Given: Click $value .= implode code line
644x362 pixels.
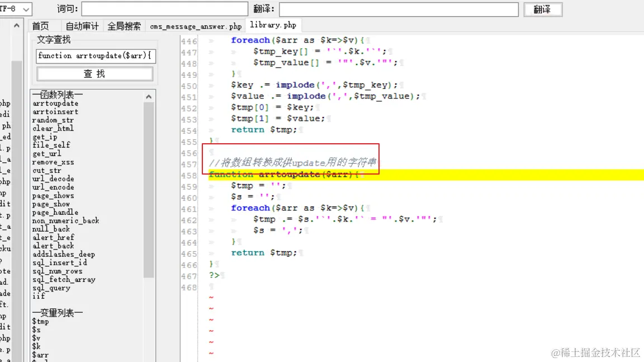Looking at the screenshot, I should coord(325,96).
